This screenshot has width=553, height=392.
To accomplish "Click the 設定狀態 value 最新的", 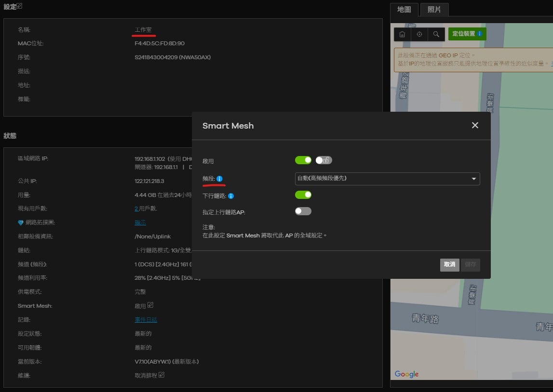I will [x=143, y=334].
